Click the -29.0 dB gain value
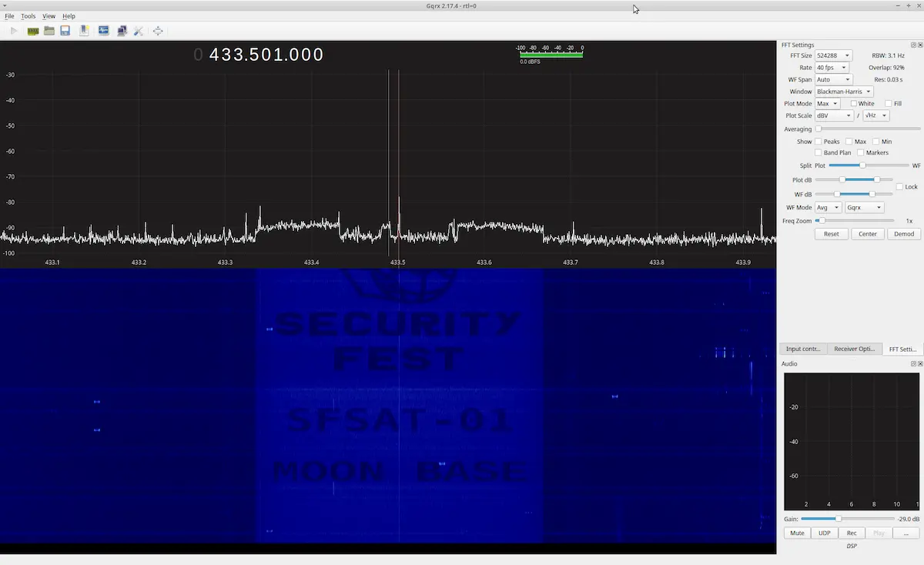 point(909,519)
